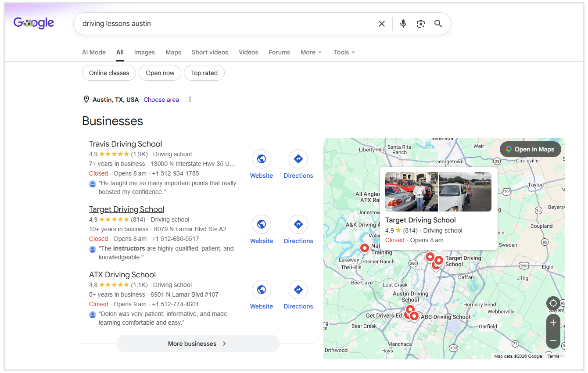Zoom in the map with plus button

[x=553, y=323]
